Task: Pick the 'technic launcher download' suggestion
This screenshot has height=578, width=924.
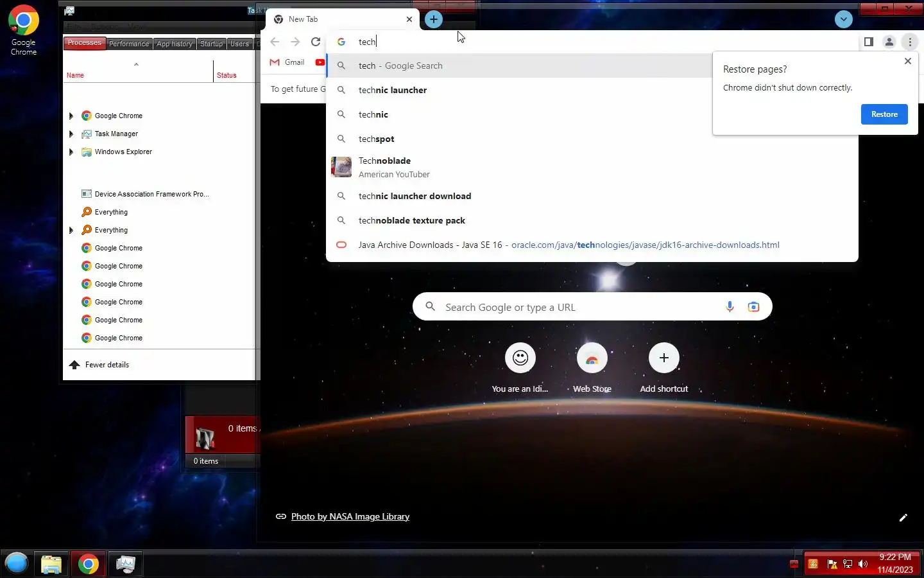Action: [592, 196]
